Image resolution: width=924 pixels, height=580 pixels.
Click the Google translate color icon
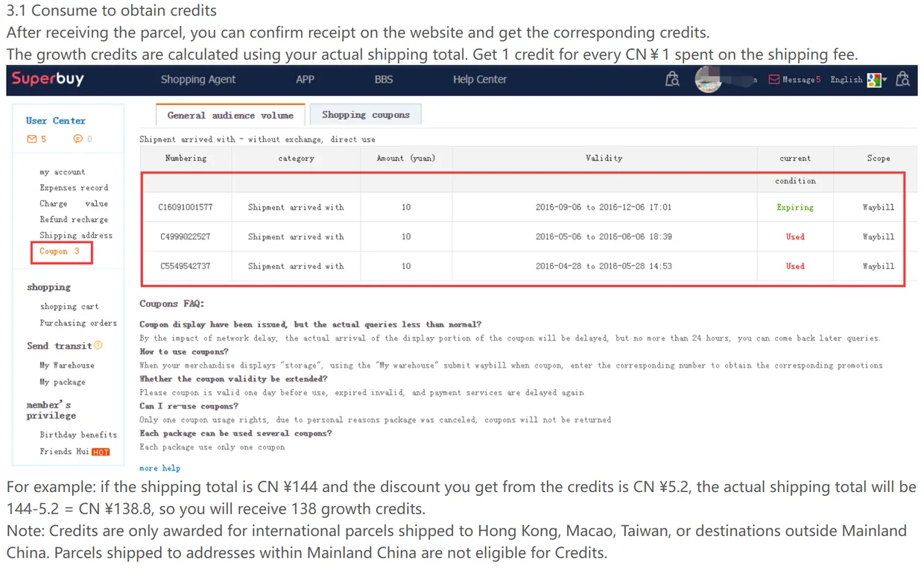[874, 79]
